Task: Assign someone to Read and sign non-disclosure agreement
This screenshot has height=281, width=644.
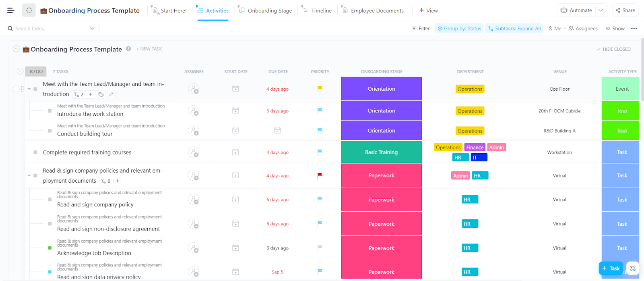Action: point(194,224)
